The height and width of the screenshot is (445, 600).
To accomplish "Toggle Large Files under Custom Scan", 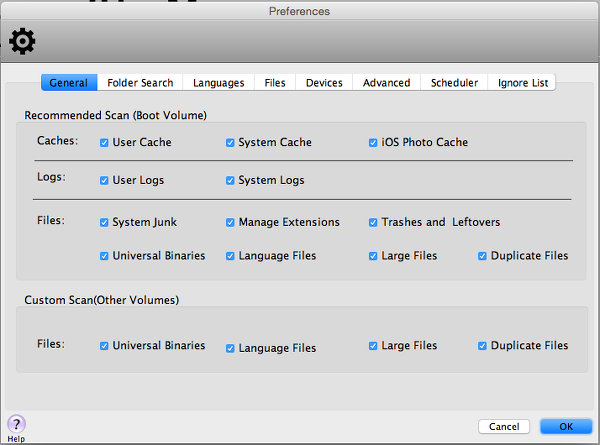I will tap(373, 346).
